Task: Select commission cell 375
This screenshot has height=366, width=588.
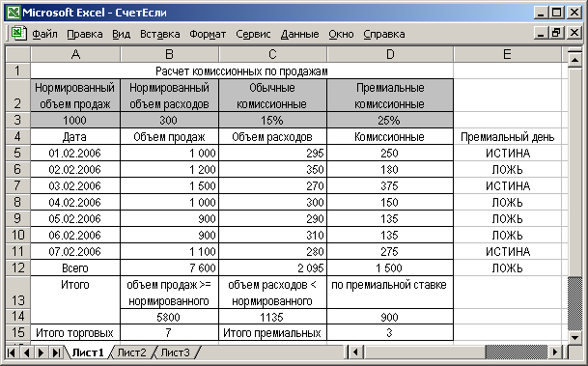Action: coord(390,186)
